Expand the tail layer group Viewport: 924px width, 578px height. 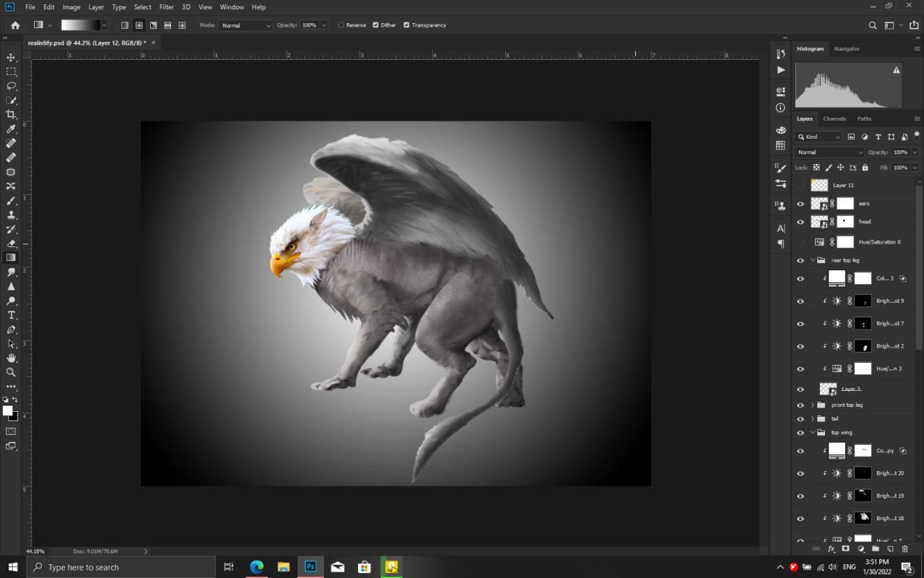pos(813,419)
